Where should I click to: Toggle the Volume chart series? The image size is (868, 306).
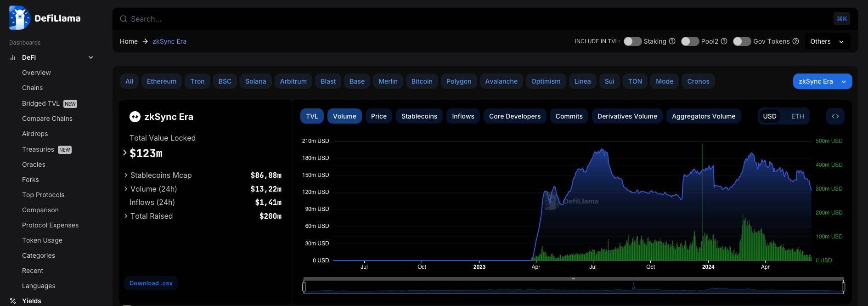click(x=344, y=116)
